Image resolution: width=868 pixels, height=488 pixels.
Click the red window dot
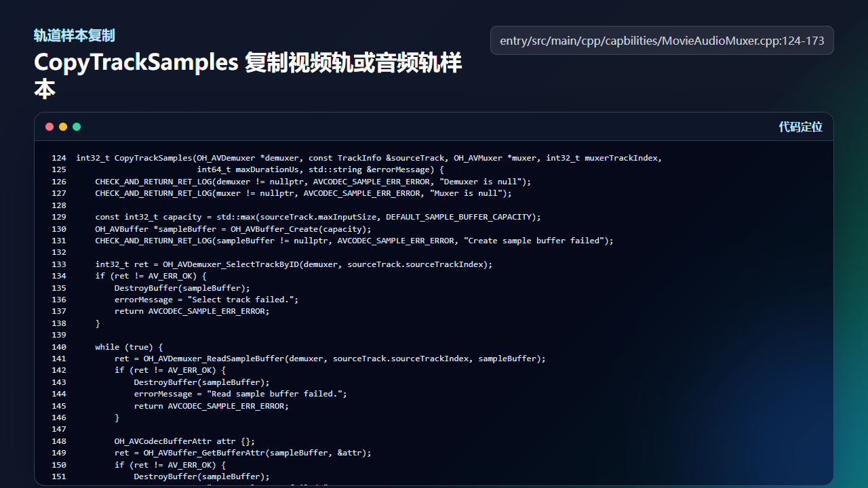[x=50, y=127]
